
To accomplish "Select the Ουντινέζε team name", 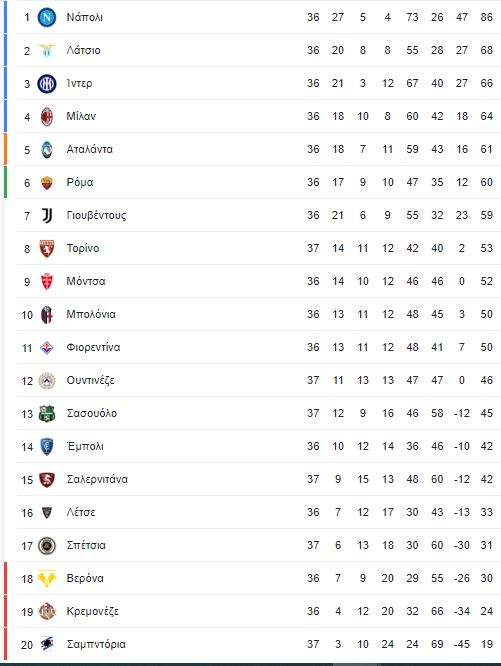I will click(x=90, y=381).
